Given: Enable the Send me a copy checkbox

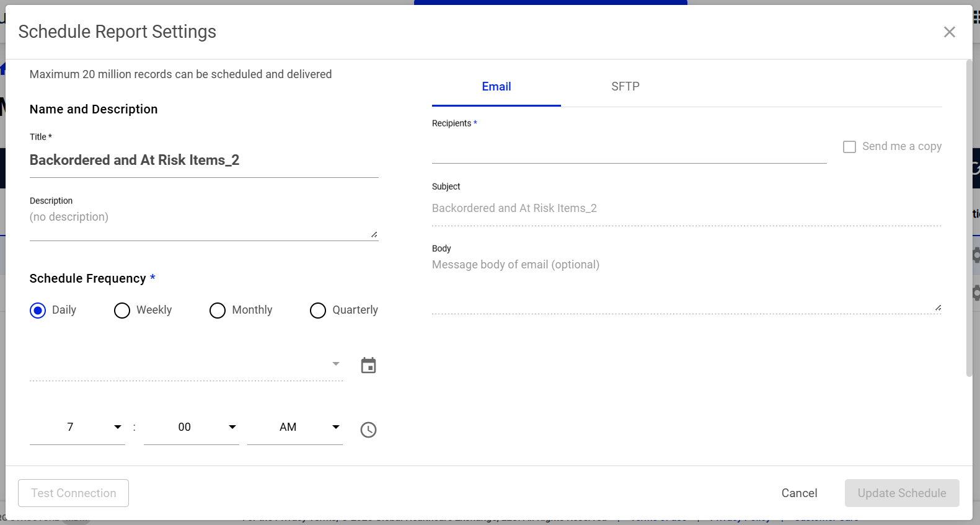Looking at the screenshot, I should (x=849, y=147).
